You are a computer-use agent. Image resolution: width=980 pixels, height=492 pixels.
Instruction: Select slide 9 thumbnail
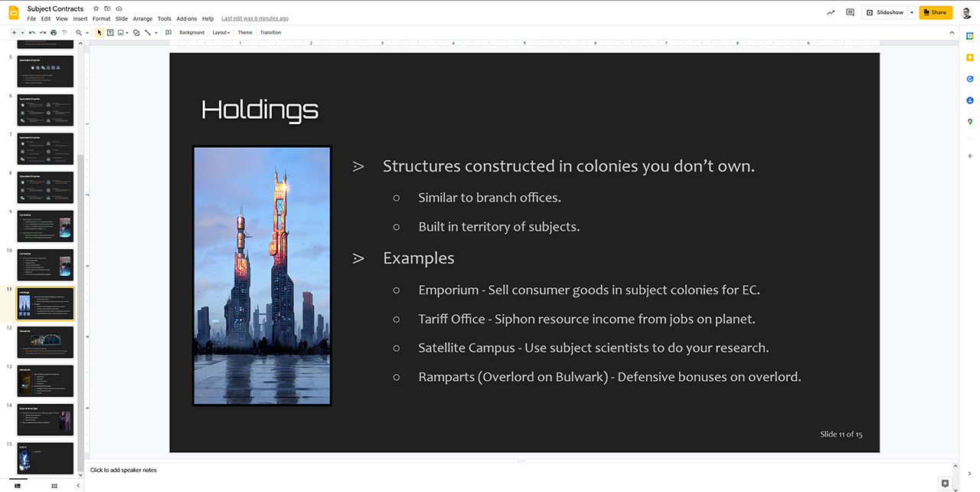pos(45,226)
